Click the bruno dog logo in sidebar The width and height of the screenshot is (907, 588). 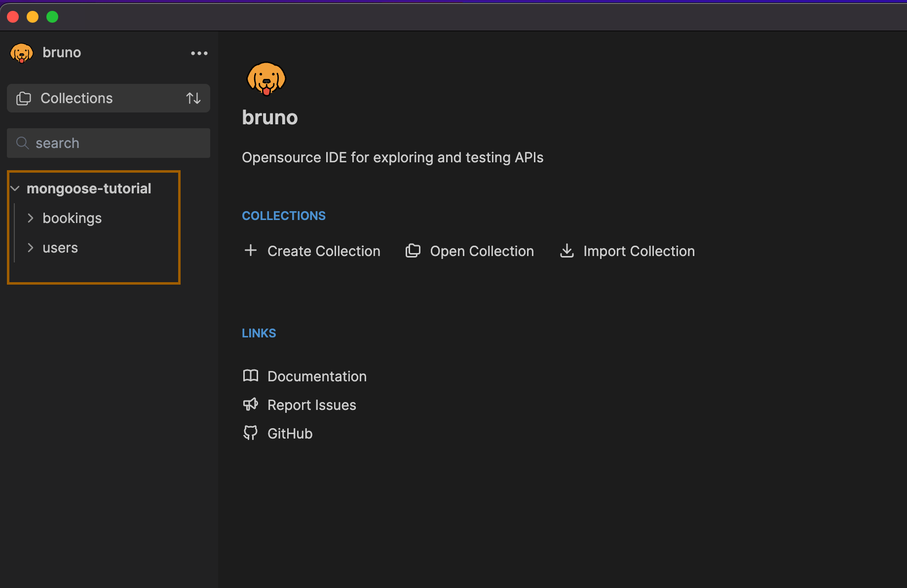pyautogui.click(x=21, y=53)
